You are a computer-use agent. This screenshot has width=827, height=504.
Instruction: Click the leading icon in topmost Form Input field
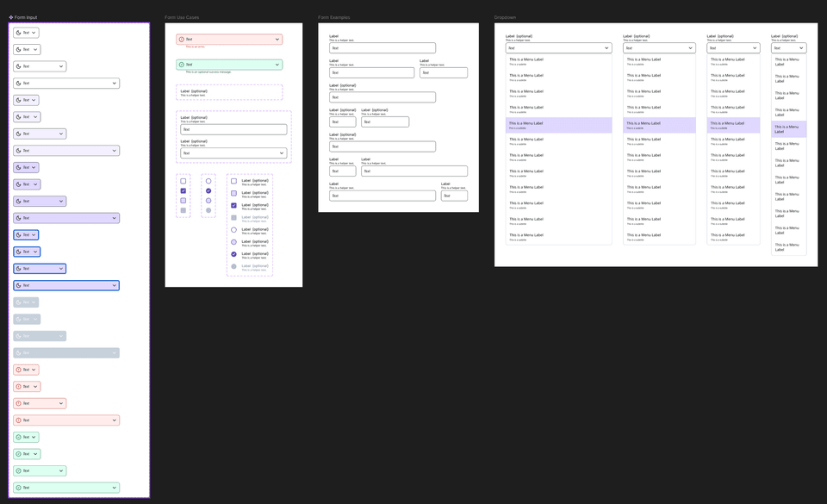(19, 33)
